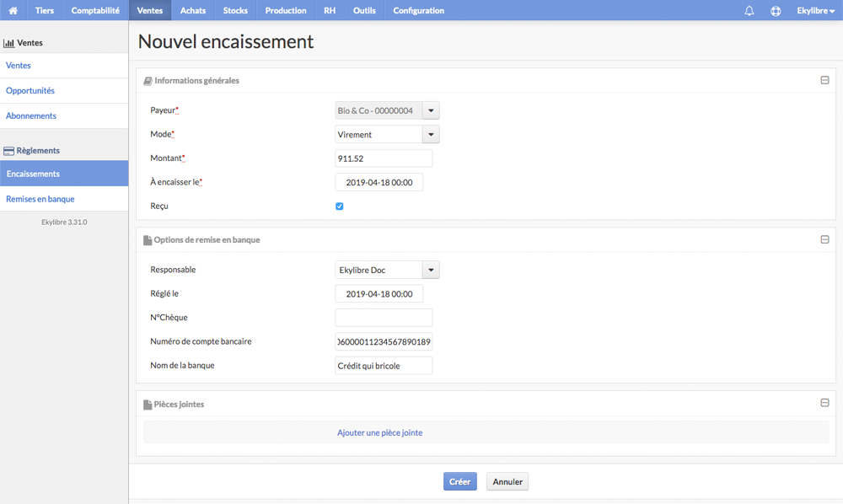Image resolution: width=843 pixels, height=504 pixels.
Task: Open the Ekylibre user menu
Action: tap(815, 11)
